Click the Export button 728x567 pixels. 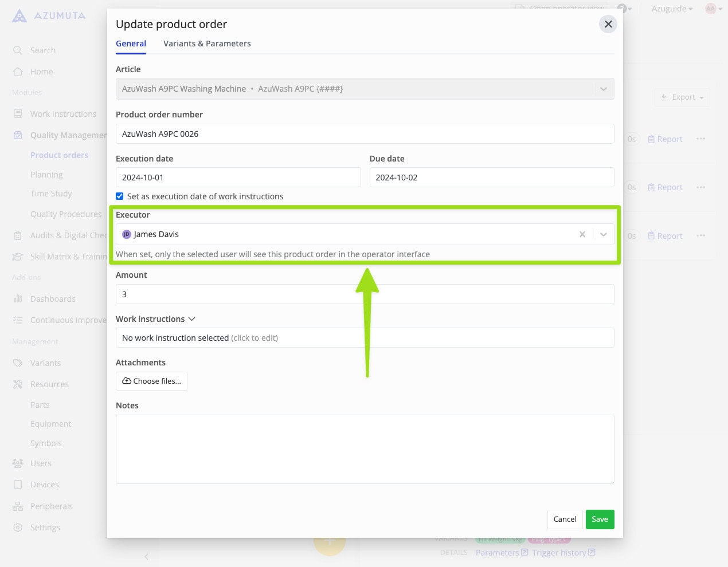click(x=681, y=97)
